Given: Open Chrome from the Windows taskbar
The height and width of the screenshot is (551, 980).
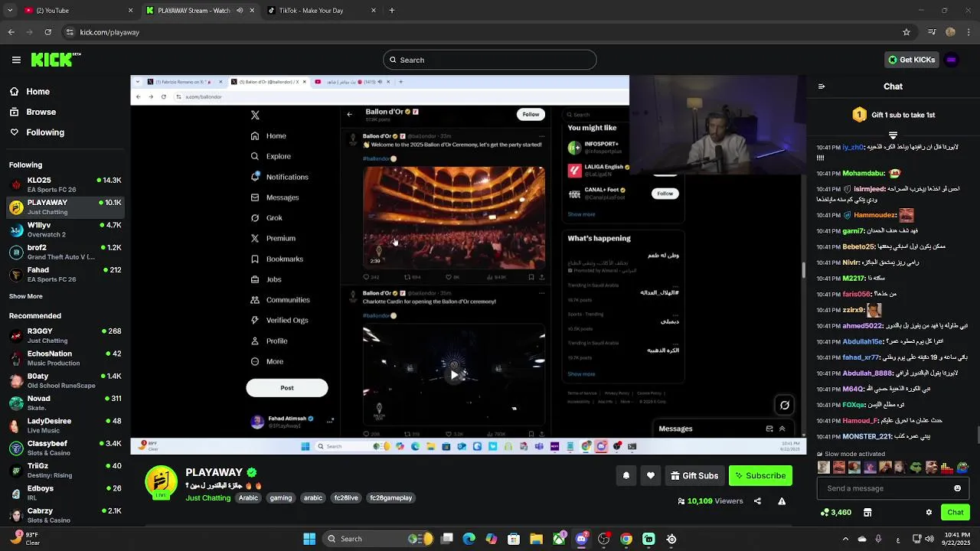Looking at the screenshot, I should point(626,539).
